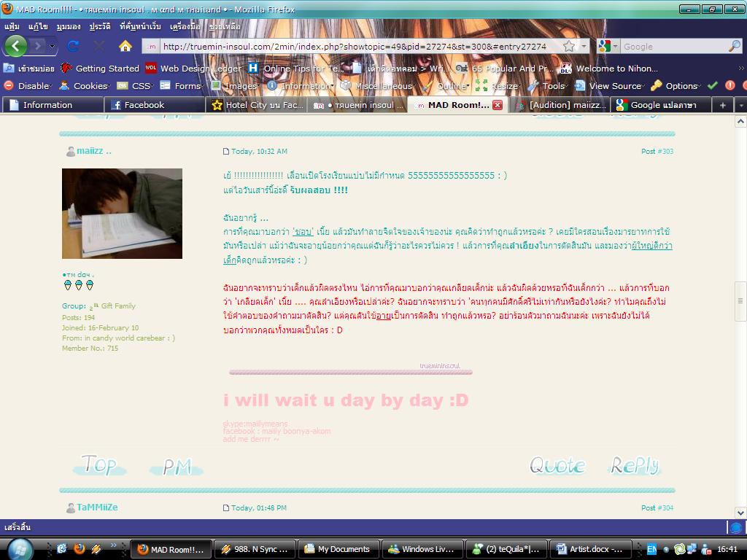This screenshot has height=560, width=747.
Task: Click the green checkmark validation icon
Action: pos(712,86)
